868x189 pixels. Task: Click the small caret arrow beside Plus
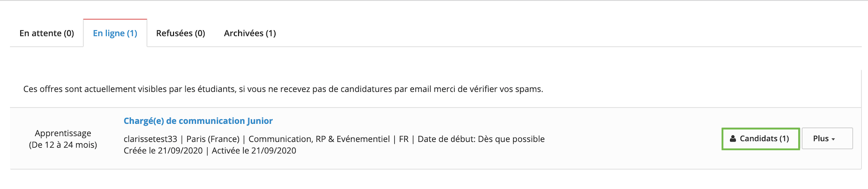833,139
